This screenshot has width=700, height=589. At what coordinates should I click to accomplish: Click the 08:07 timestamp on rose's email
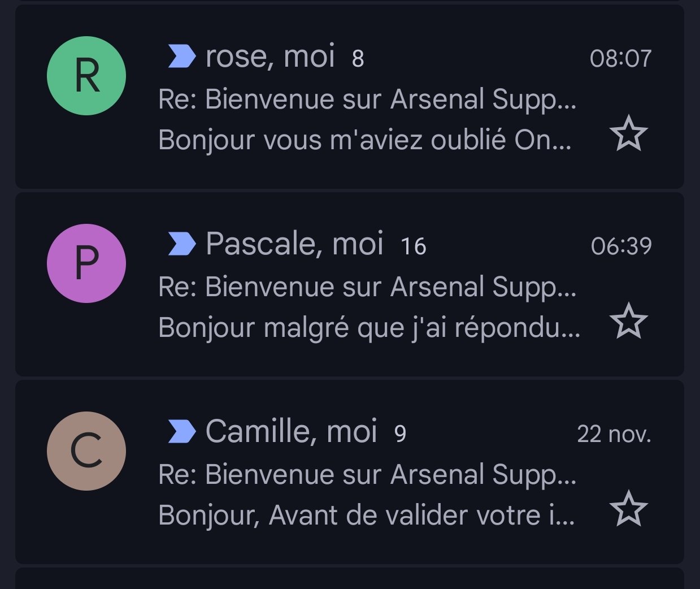pos(620,58)
